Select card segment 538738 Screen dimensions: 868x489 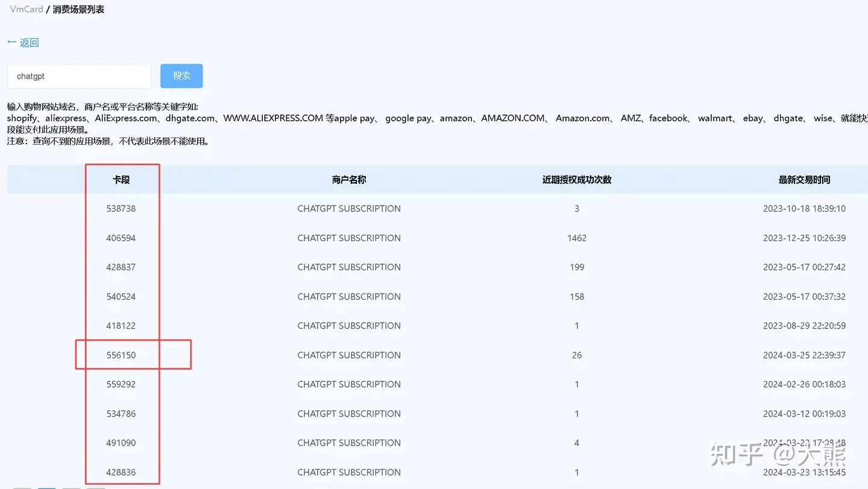click(121, 209)
